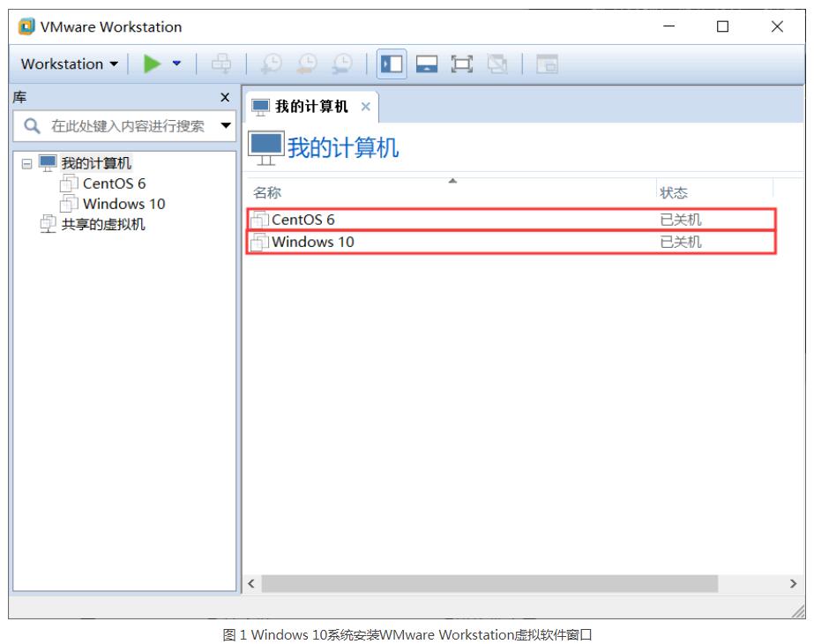The width and height of the screenshot is (814, 644).
Task: Close the 我的计算机 tab
Action: (365, 107)
